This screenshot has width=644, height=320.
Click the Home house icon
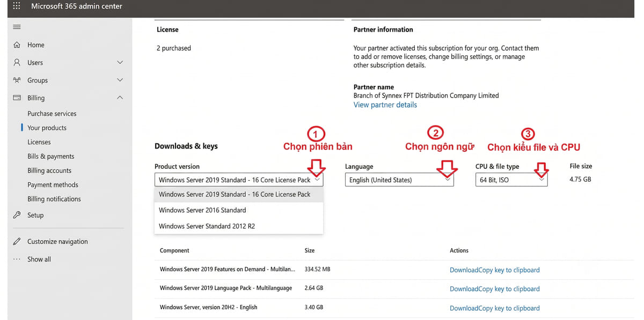point(17,45)
